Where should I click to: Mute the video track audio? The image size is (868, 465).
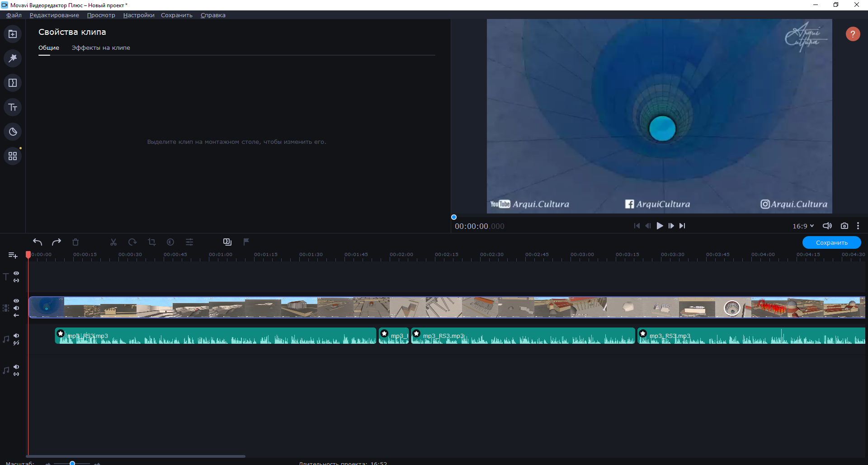tap(16, 308)
